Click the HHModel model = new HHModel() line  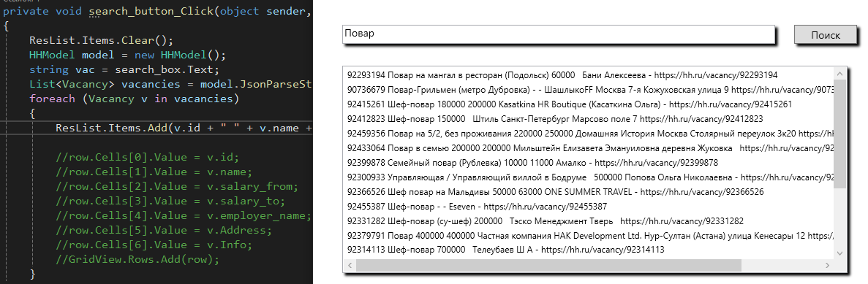tap(128, 55)
